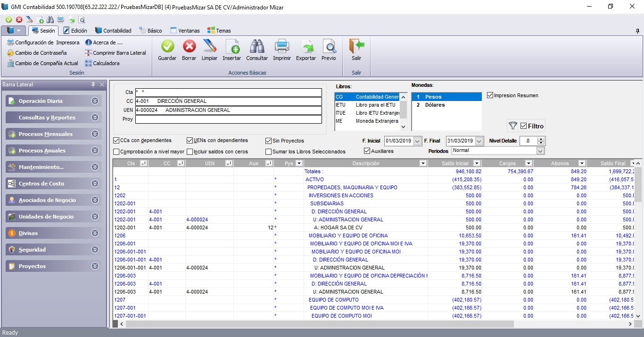
Task: Click the large Borrar red X icon
Action: coord(189,46)
